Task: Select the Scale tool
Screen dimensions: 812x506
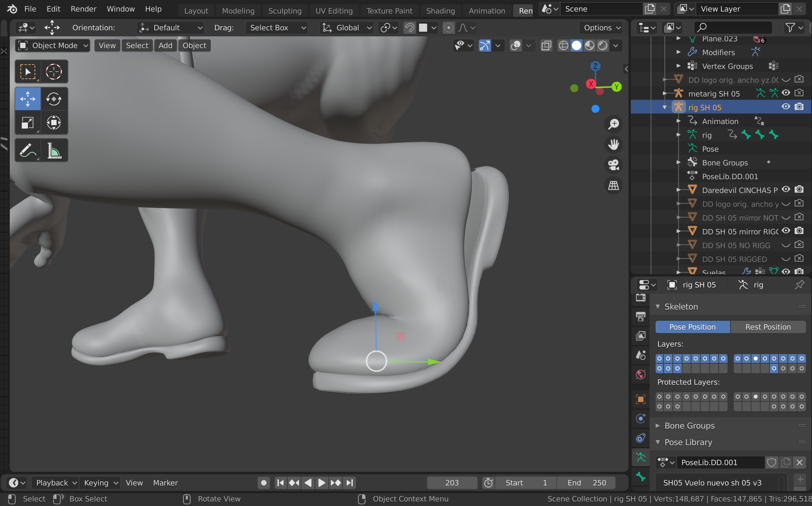Action: pyautogui.click(x=27, y=123)
